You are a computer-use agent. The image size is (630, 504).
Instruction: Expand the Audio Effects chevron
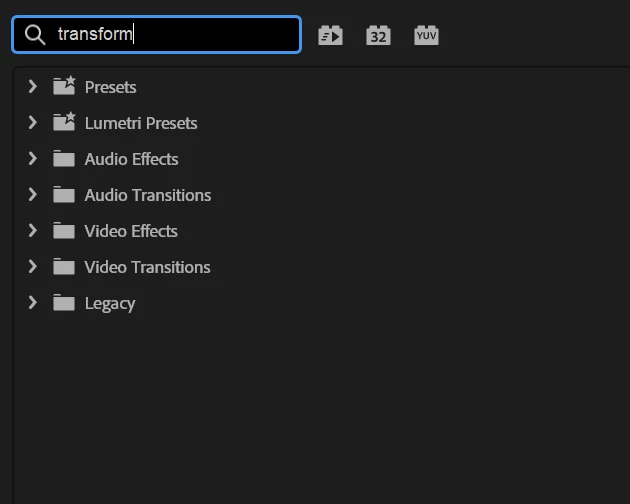[33, 159]
